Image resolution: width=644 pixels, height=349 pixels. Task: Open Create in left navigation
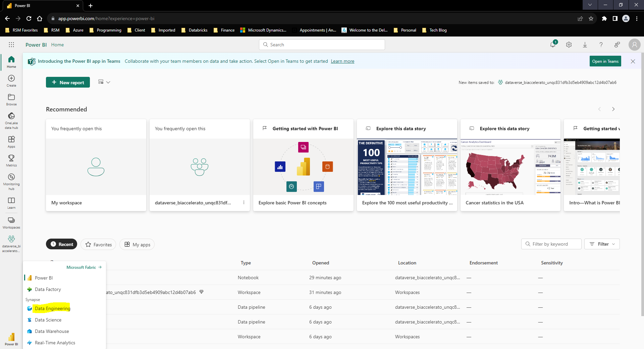[11, 81]
